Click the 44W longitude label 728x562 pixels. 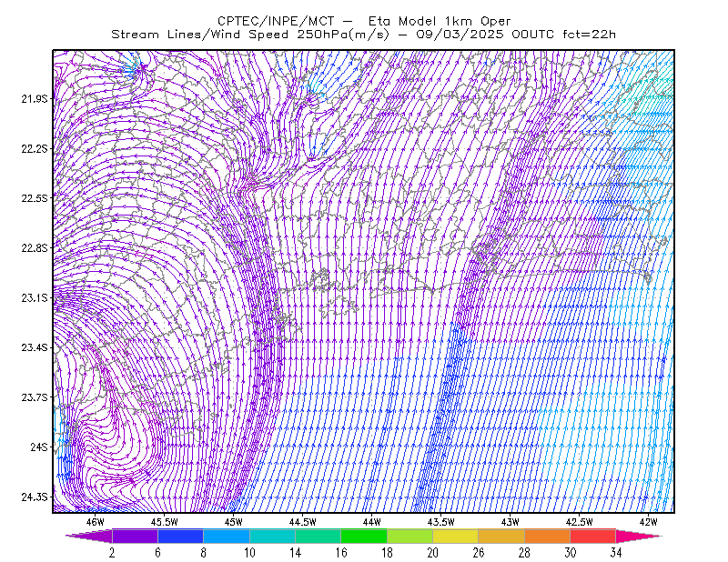point(372,522)
